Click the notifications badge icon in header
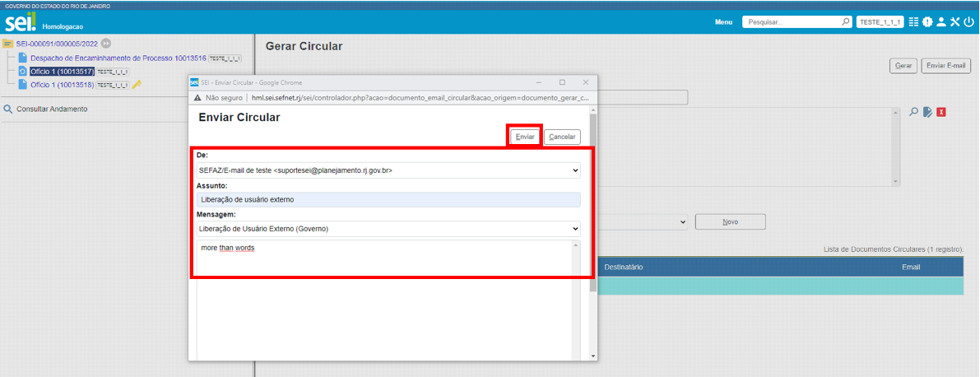 [x=927, y=22]
